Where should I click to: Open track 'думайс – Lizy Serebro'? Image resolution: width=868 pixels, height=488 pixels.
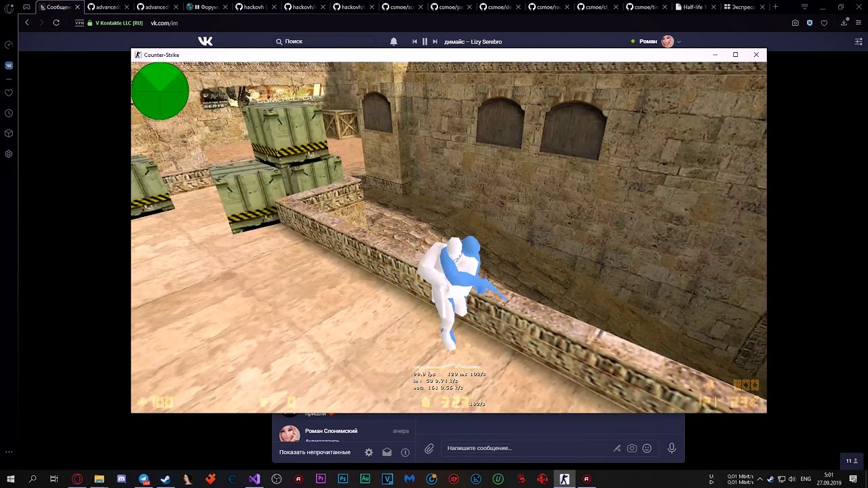pyautogui.click(x=473, y=41)
